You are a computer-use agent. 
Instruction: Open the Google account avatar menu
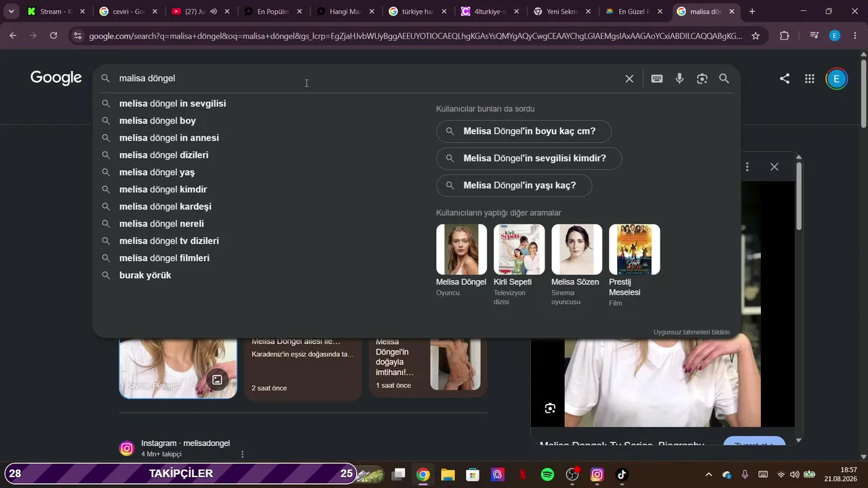[x=836, y=79]
